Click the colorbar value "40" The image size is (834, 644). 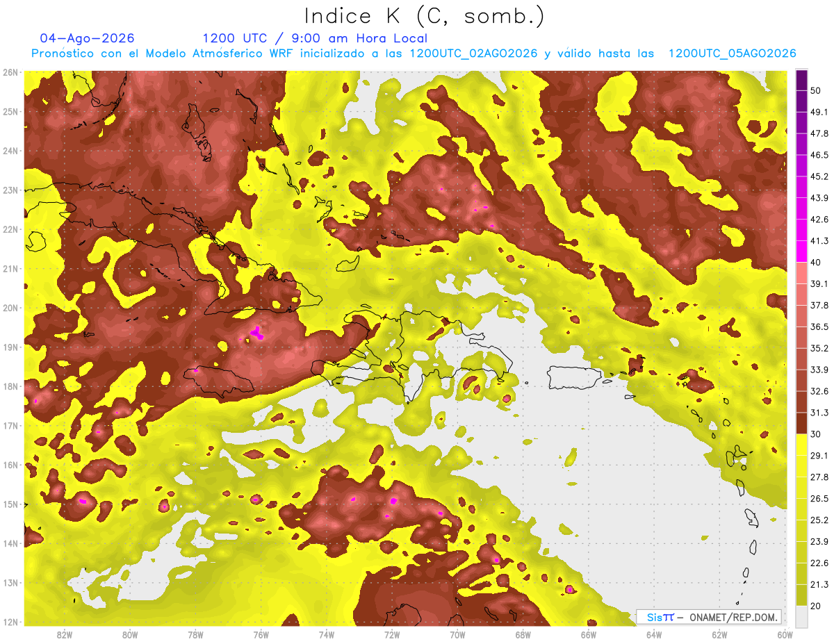coord(817,262)
